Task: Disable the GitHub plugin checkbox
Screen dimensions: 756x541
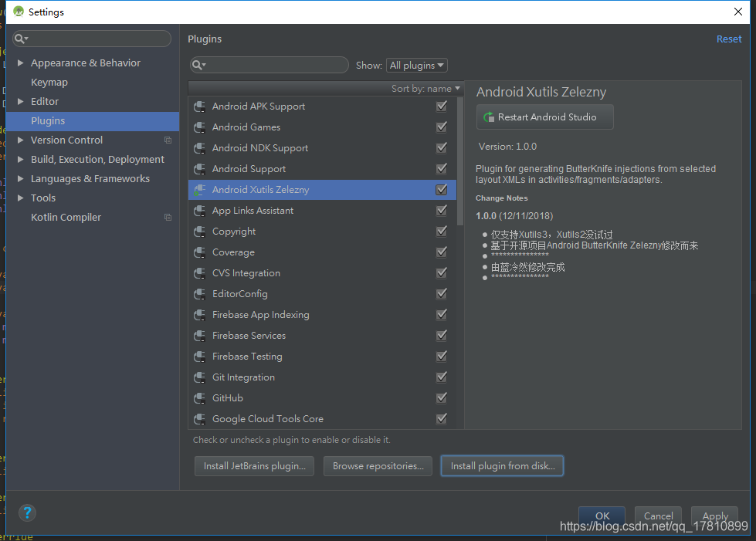Action: tap(441, 397)
